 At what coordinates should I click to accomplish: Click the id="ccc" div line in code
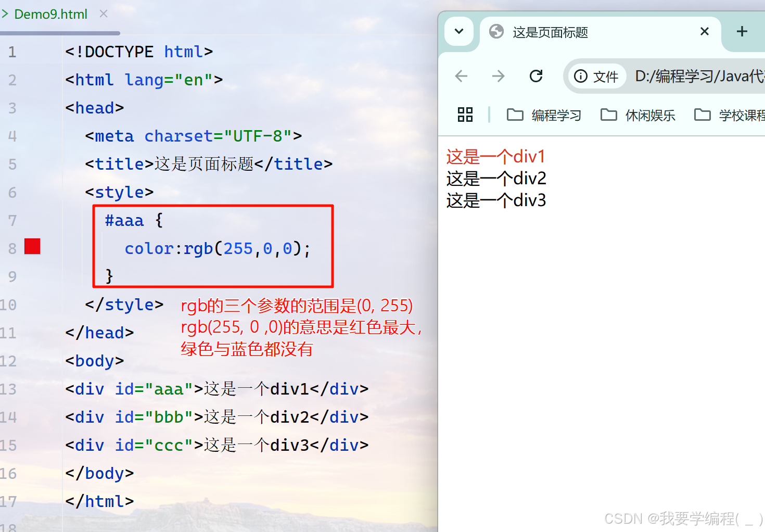[217, 446]
